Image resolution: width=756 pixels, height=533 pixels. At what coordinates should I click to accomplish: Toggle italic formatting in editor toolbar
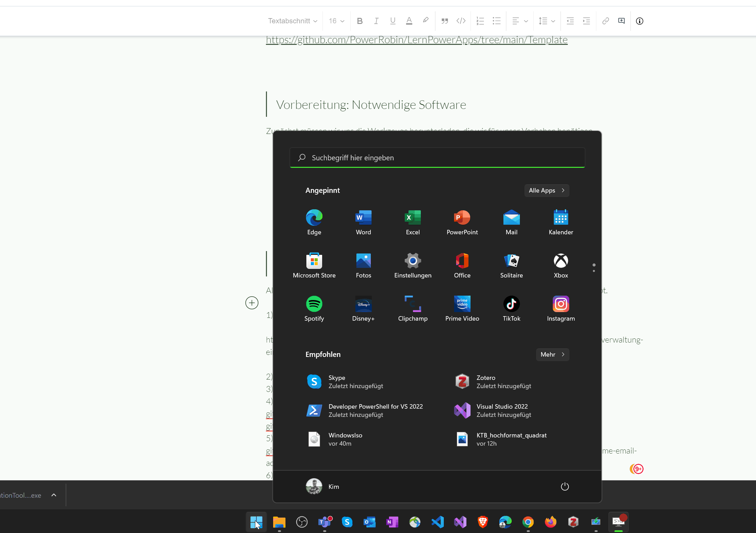click(376, 21)
